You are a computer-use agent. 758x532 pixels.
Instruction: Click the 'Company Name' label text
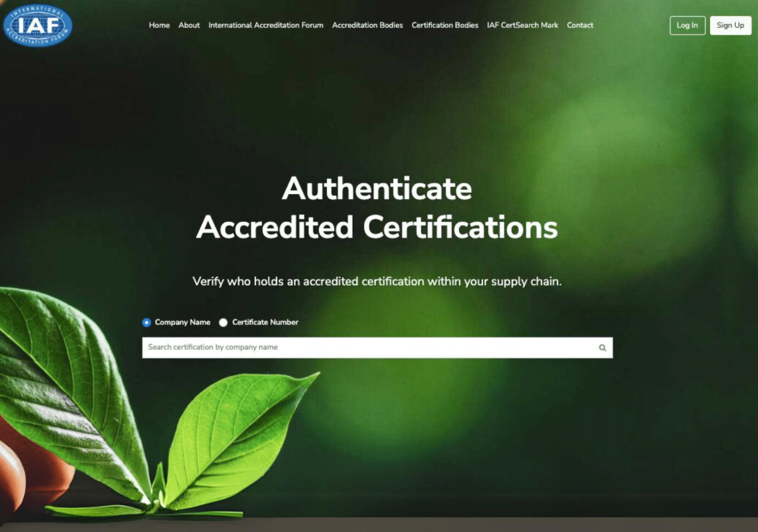[182, 322]
